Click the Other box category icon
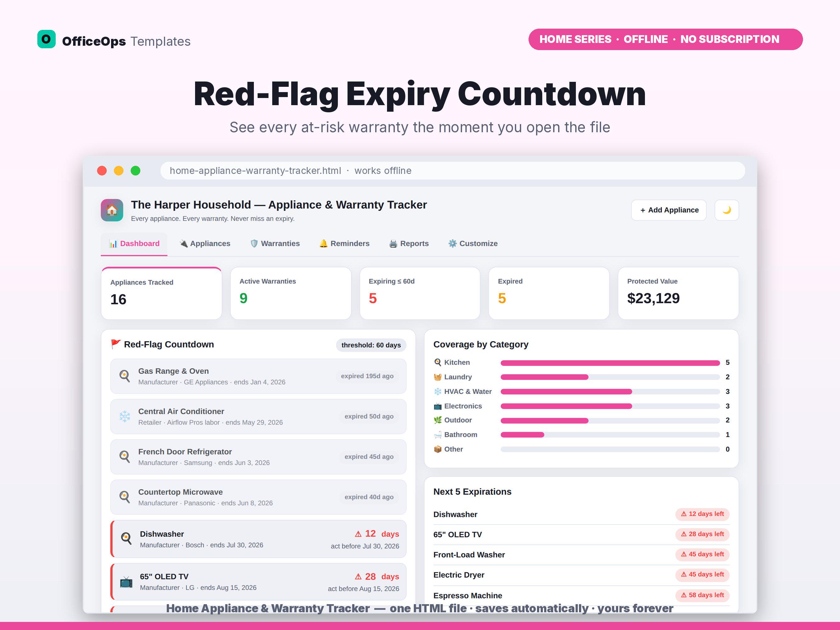The image size is (840, 630). click(x=437, y=449)
